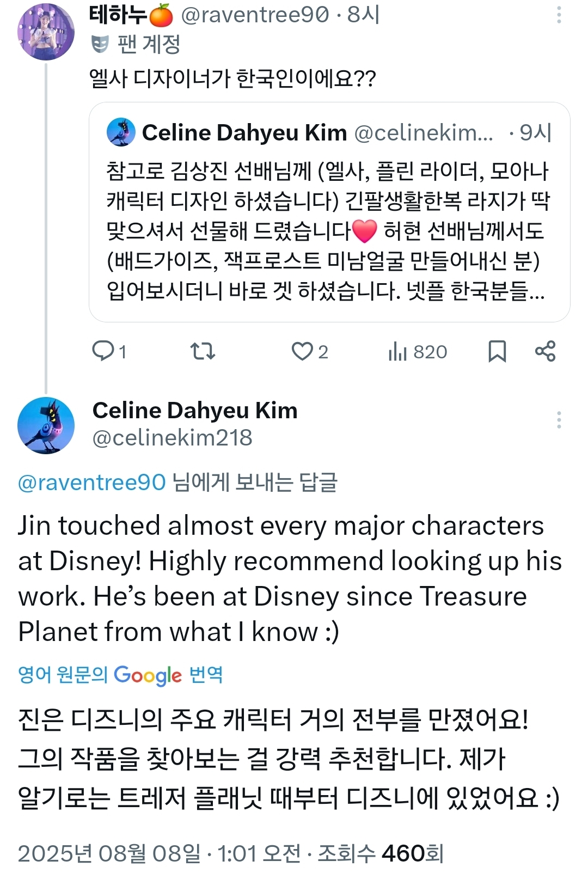Click the fan account mask icon
This screenshot has width=588, height=873.
[x=100, y=44]
